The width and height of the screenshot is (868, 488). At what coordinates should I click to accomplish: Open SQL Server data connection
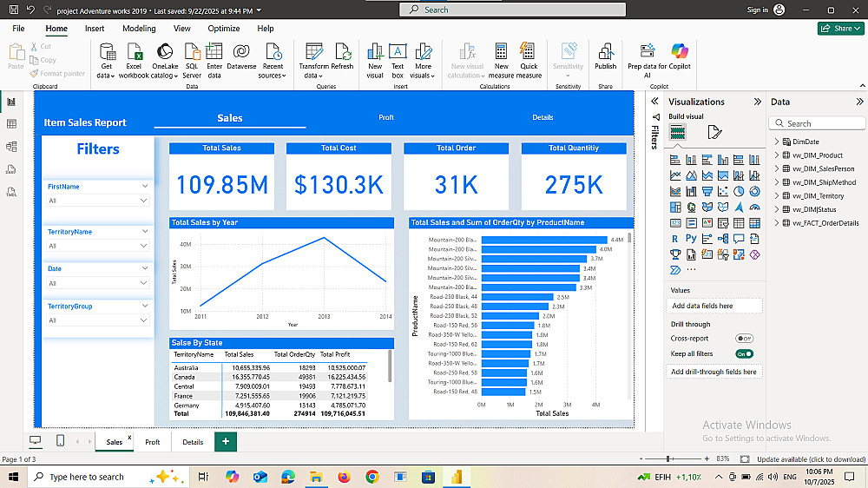tap(192, 52)
